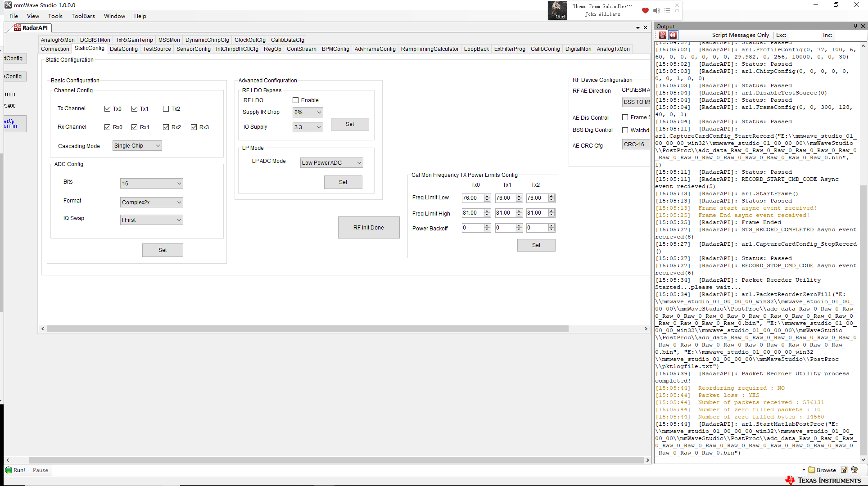This screenshot has height=486, width=868.
Task: Open the IQ Swap dropdown
Action: tap(151, 220)
